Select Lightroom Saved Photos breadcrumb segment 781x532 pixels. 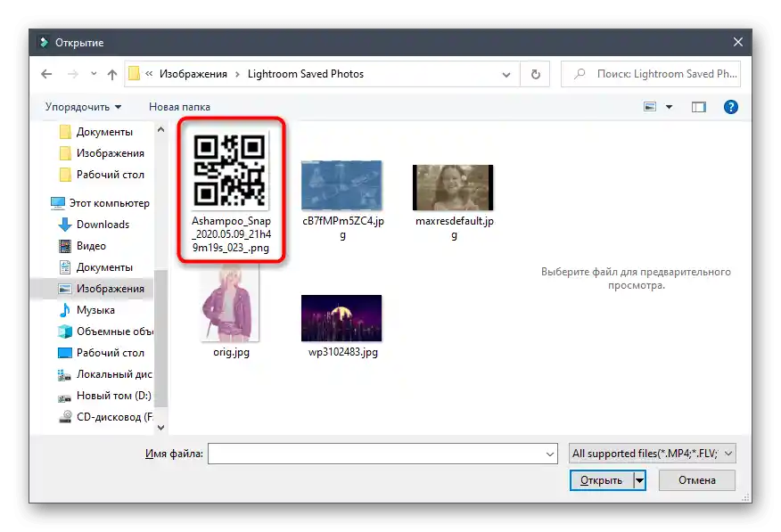coord(305,74)
